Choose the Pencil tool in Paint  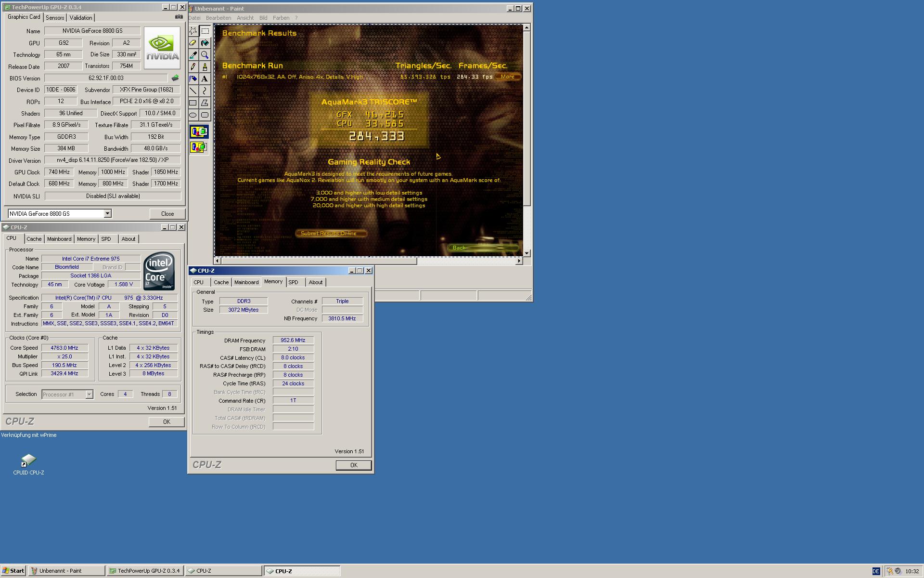(193, 67)
